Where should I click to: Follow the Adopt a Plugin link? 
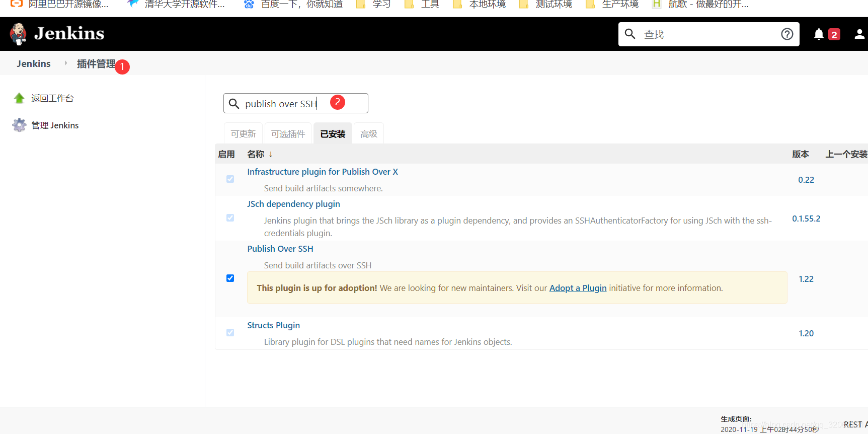pos(578,288)
